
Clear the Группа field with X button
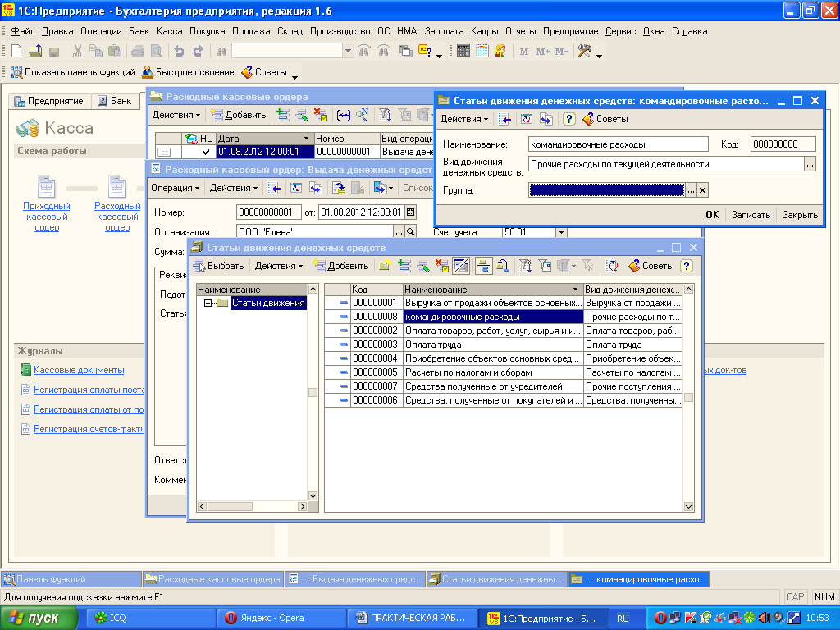[x=702, y=190]
